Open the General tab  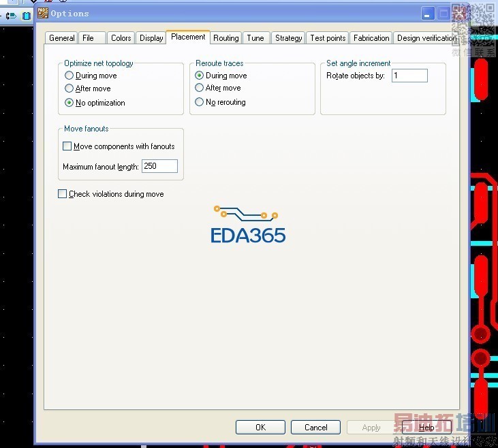pos(61,38)
